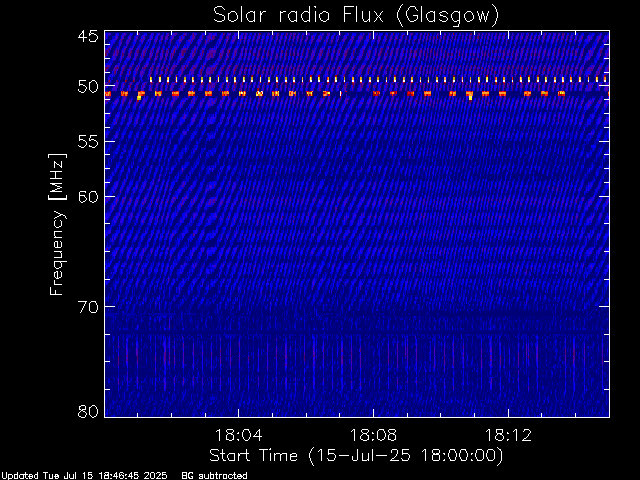
Task: Click the spectrogram at 70 MHz, 18:12
Action: click(x=508, y=306)
